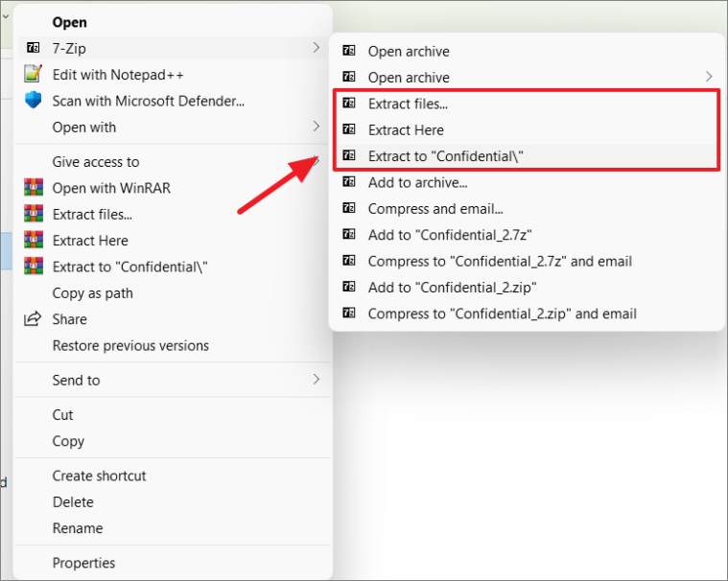
Task: Click the Notepad++ icon beside Edit entry
Action: (33, 74)
